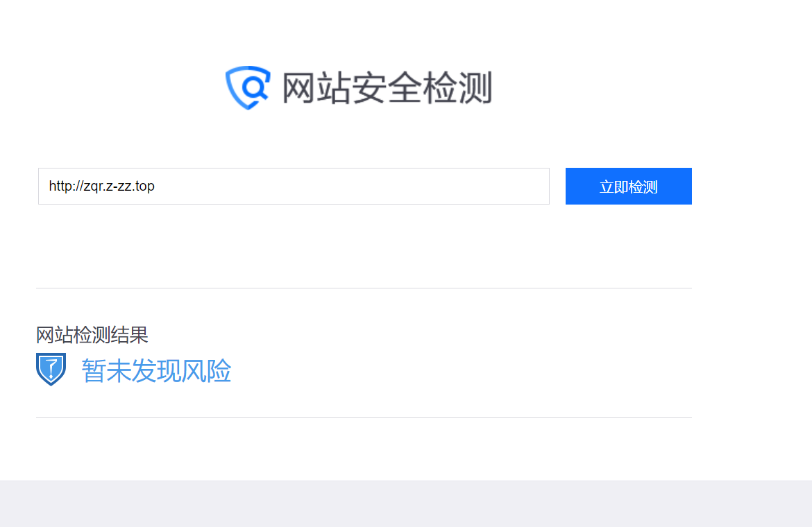Click the 风险 characters in the result text
This screenshot has height=527, width=812.
coord(207,371)
